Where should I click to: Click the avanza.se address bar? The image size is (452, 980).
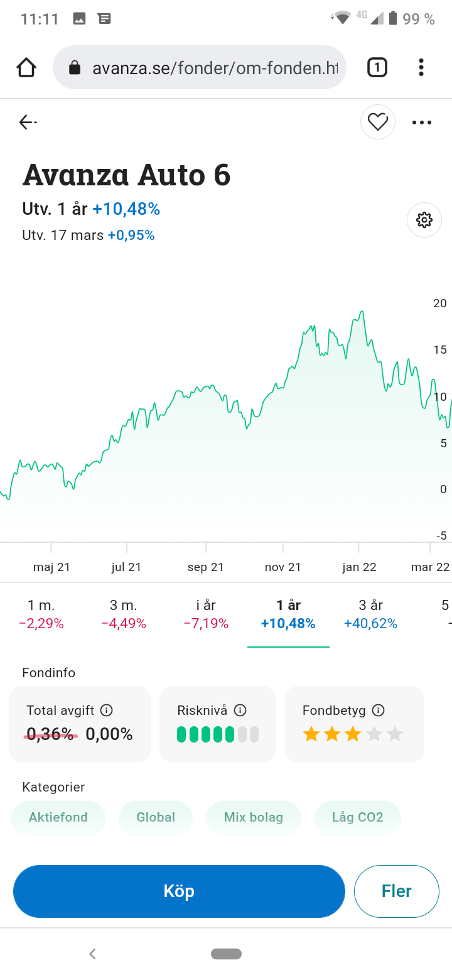[207, 67]
